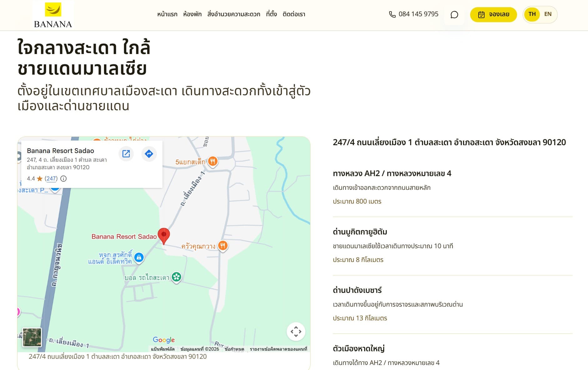This screenshot has width=588, height=370.
Task: Click address caption below the map
Action: (x=118, y=357)
